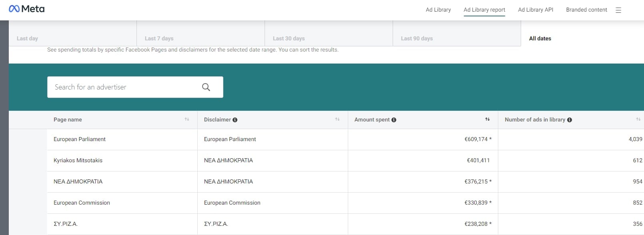
Task: Sort by Disclaimer column arrows
Action: [337, 119]
